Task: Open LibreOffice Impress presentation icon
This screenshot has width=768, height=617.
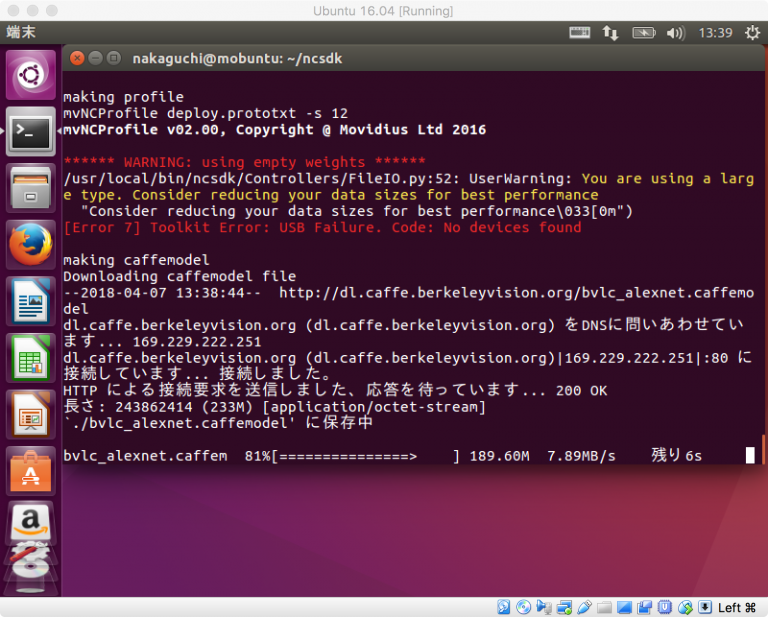Action: coord(30,415)
